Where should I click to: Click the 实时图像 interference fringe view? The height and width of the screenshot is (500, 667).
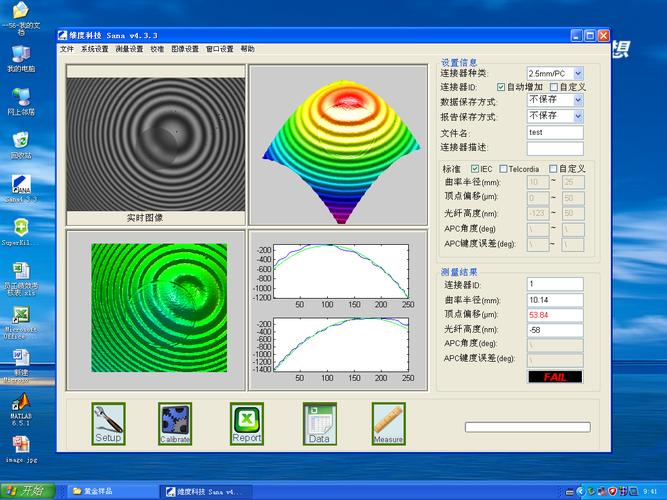[x=156, y=144]
